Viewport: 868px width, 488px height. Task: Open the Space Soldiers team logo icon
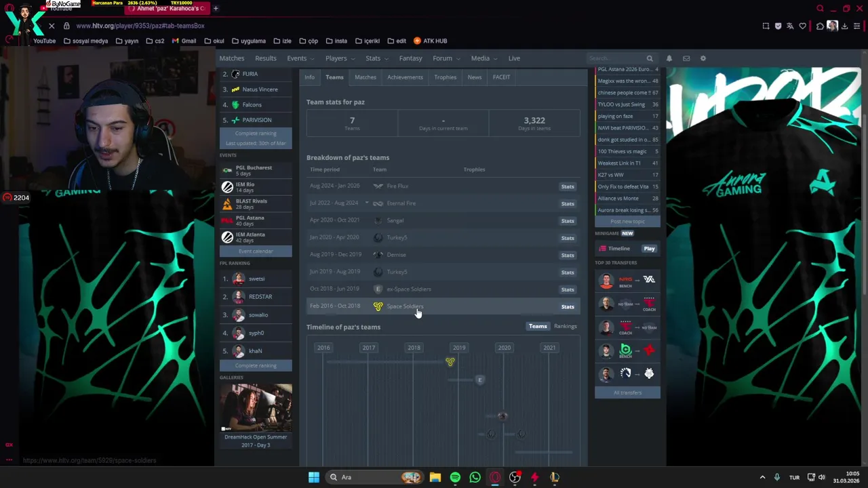point(378,306)
